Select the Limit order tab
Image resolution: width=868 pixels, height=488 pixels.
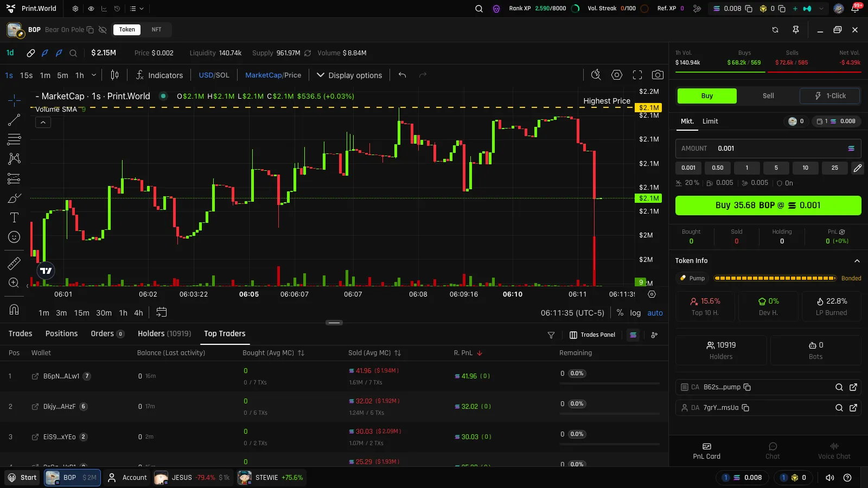coord(710,121)
